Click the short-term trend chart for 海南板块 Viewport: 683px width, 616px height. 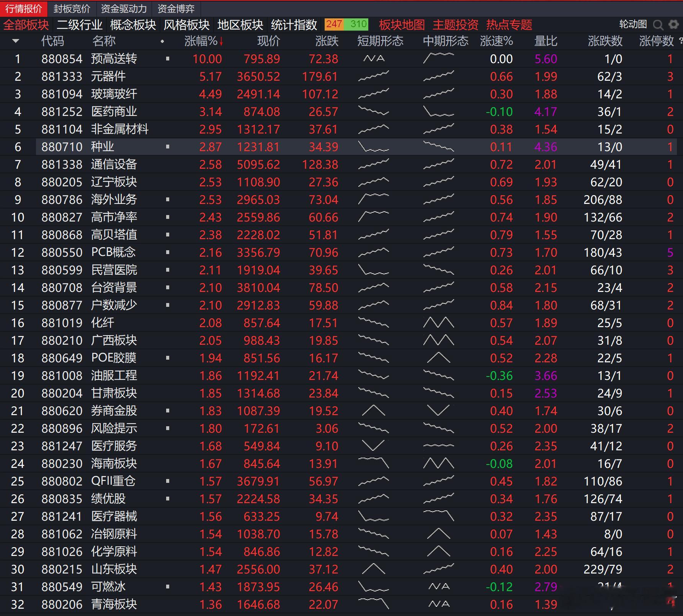pyautogui.click(x=373, y=463)
